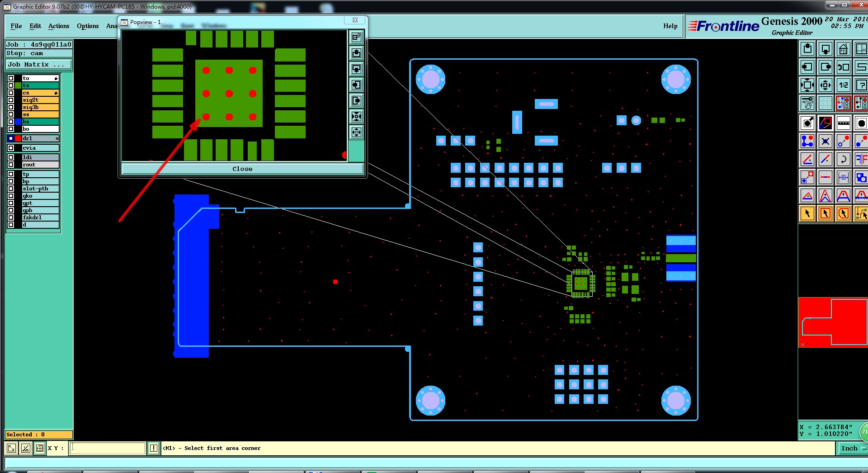Image resolution: width=868 pixels, height=473 pixels.
Task: Click the X Y coordinate input field
Action: tap(108, 448)
